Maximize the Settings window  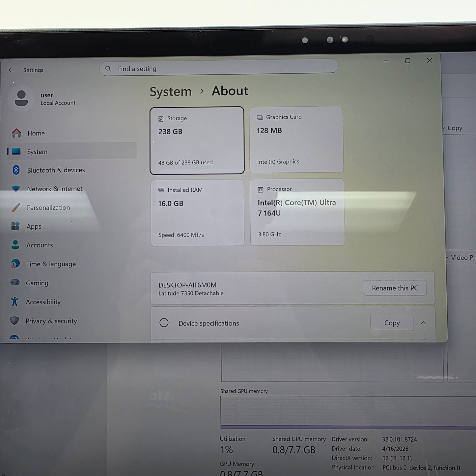click(x=408, y=61)
